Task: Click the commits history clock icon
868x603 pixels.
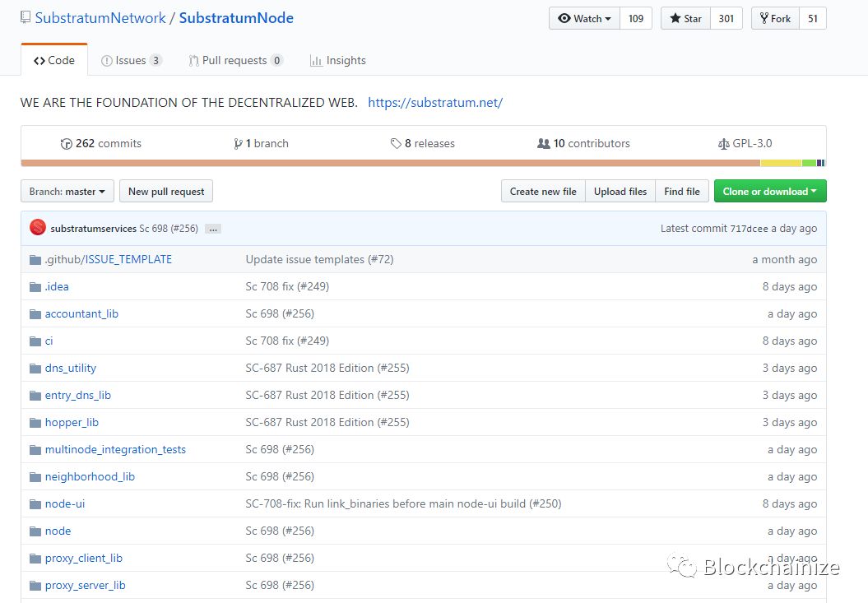Action: (x=67, y=143)
